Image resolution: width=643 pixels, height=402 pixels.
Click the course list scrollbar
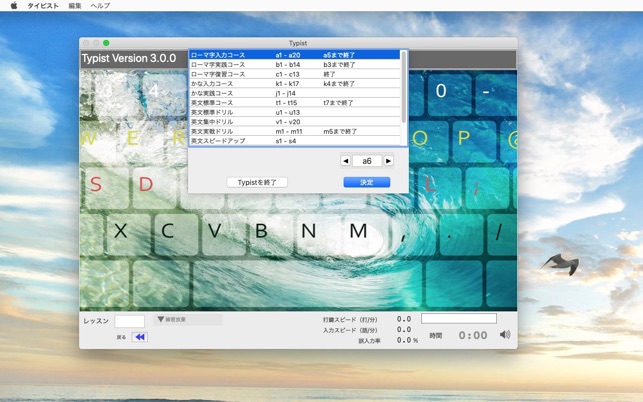click(404, 87)
